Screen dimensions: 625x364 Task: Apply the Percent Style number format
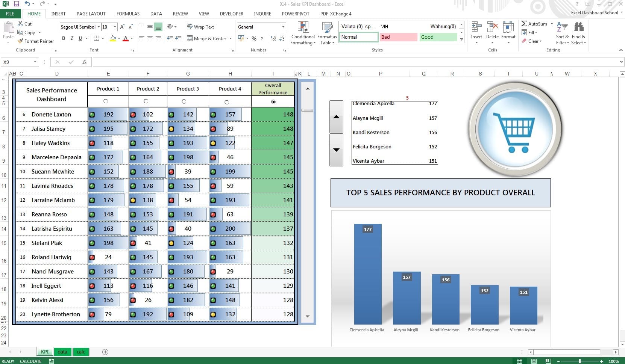pyautogui.click(x=254, y=38)
